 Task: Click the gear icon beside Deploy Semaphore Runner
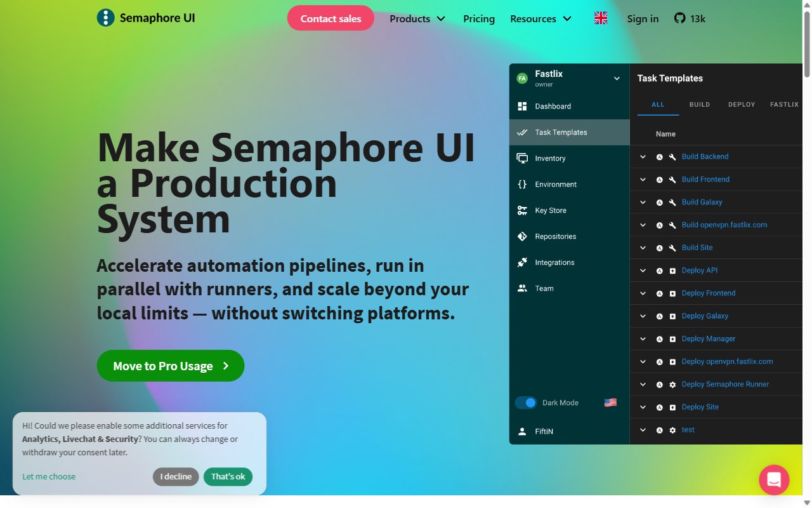[x=672, y=385]
